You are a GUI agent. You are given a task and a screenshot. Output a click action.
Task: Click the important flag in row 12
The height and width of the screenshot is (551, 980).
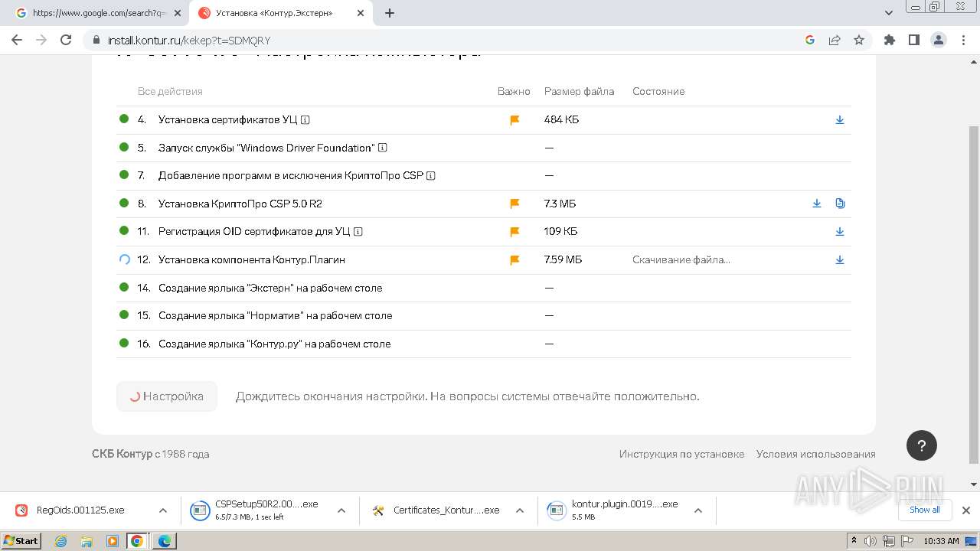tap(514, 260)
